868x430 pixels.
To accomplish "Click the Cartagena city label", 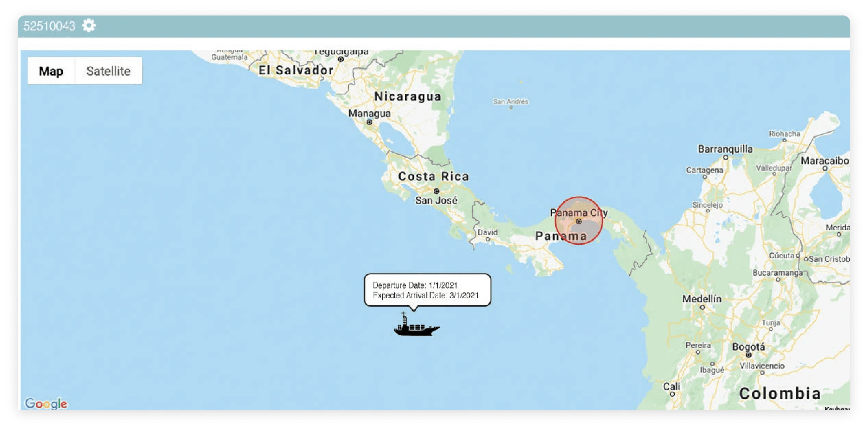I will [x=705, y=170].
